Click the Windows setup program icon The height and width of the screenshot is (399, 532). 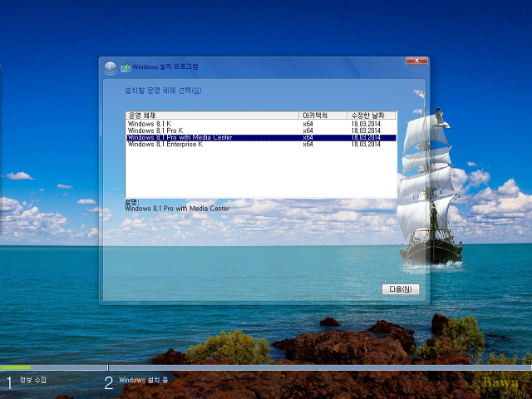pyautogui.click(x=126, y=67)
